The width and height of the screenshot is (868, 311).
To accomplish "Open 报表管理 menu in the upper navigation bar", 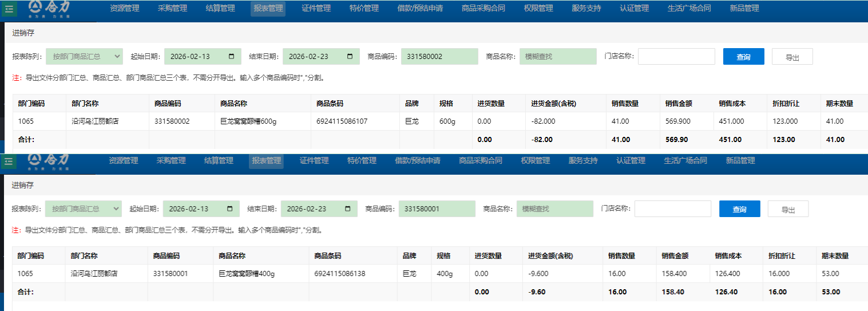I will [268, 9].
